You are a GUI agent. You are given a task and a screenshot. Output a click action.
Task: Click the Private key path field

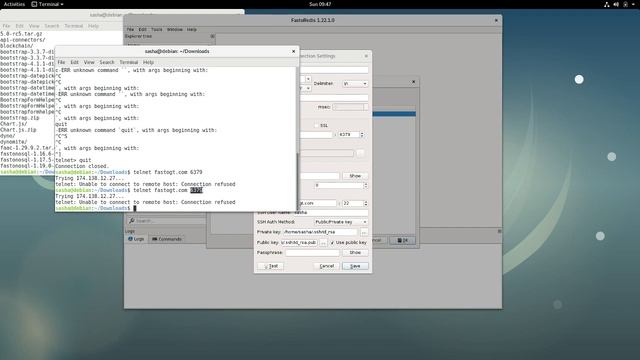pyautogui.click(x=320, y=232)
